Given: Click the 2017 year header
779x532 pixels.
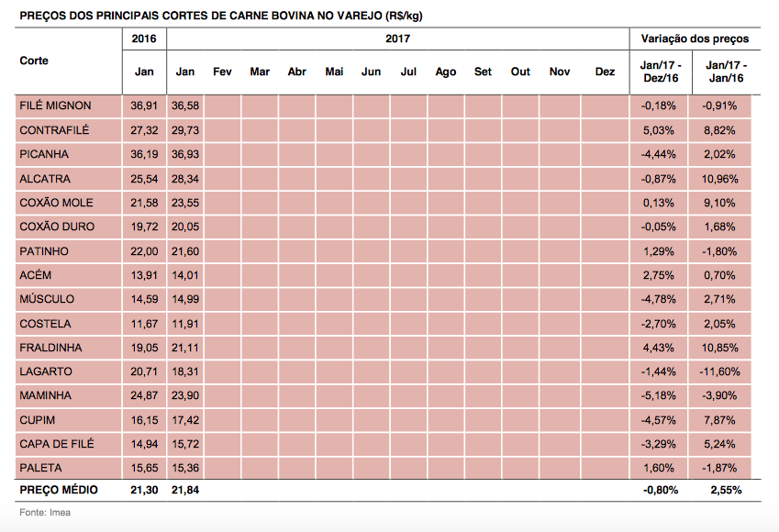Looking at the screenshot, I should pos(398,39).
